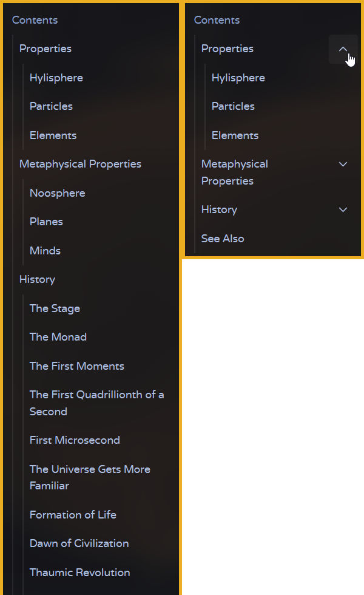Navigate to Dawn of Civilization

(x=79, y=543)
